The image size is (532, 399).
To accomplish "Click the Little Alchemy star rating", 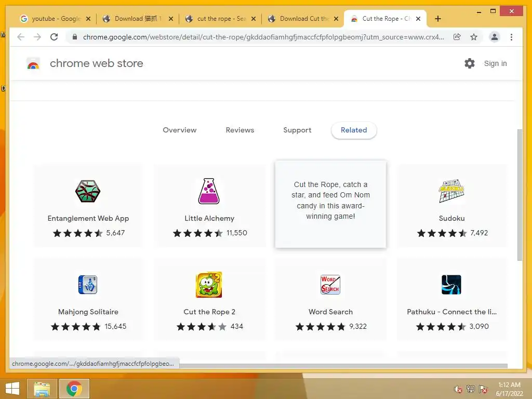I will (x=198, y=233).
